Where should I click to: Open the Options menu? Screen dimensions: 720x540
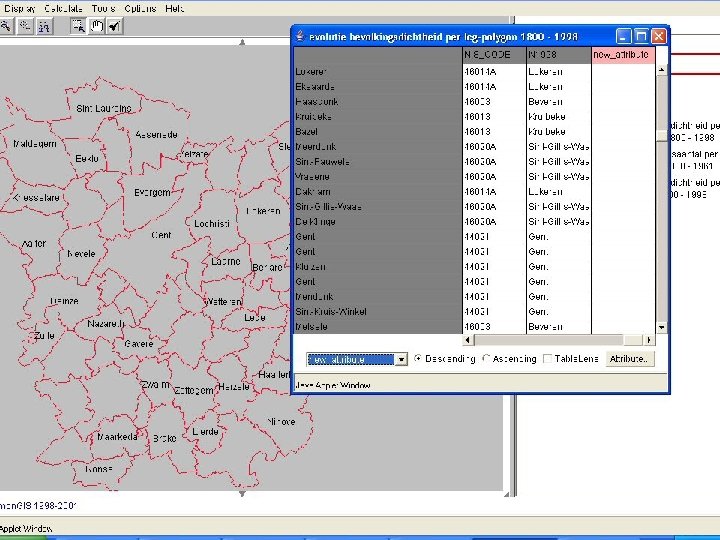140,8
